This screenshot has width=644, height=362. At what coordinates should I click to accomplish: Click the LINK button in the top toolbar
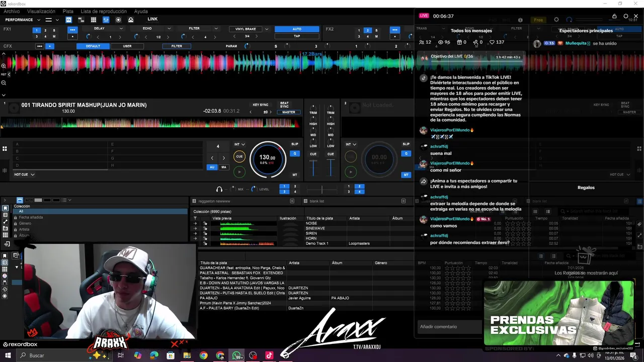[x=152, y=19]
